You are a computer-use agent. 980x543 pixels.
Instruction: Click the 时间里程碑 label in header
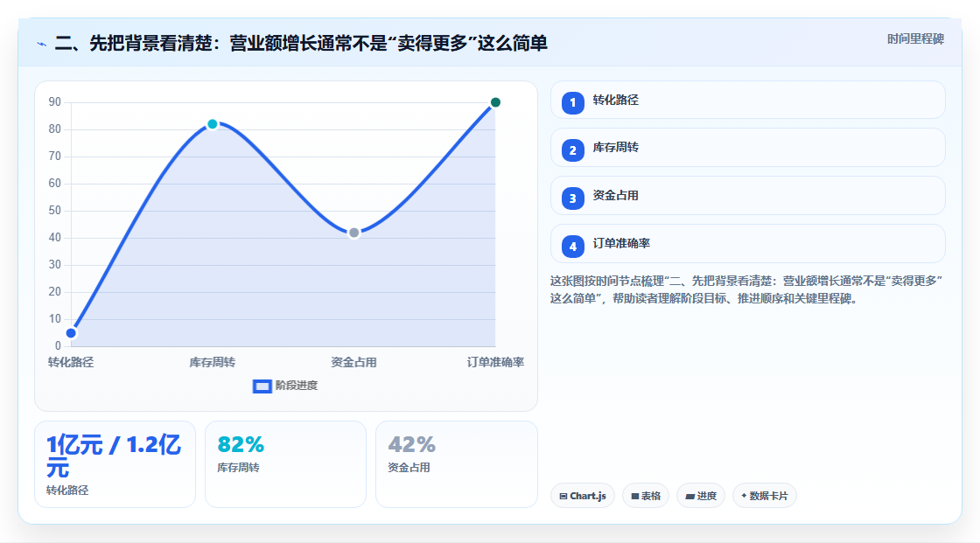tap(915, 39)
